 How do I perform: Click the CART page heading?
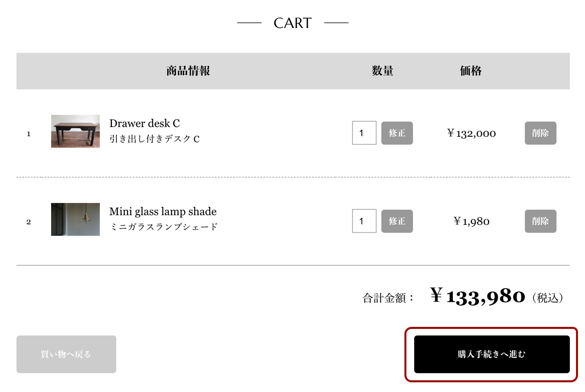coord(292,23)
